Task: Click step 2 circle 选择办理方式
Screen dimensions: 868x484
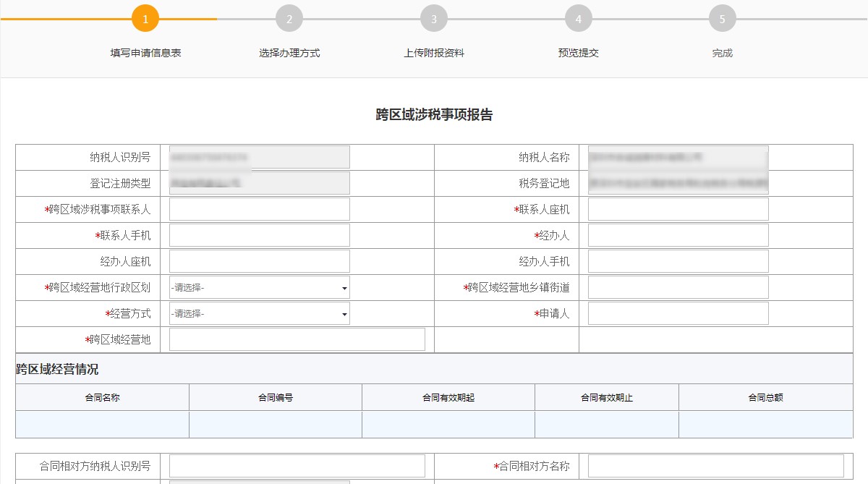Action: coord(289,19)
